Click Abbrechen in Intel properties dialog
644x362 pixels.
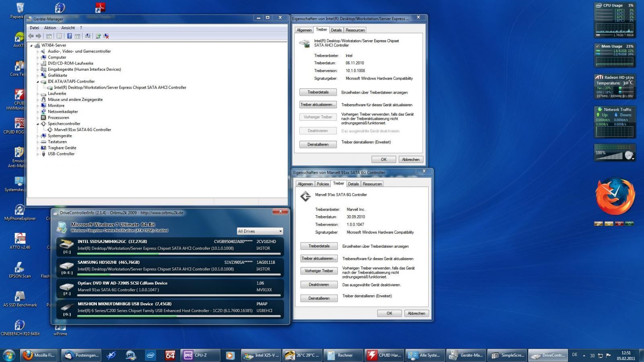(411, 159)
